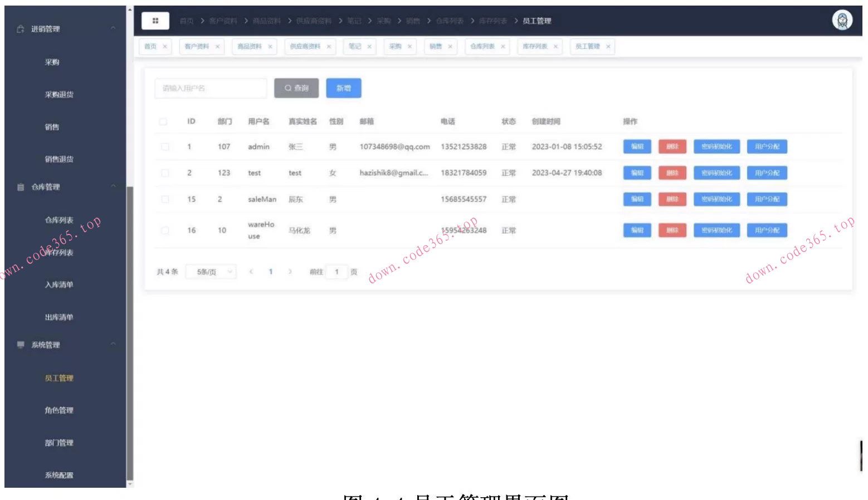Click the 进销管理 sidebar icon

click(21, 29)
